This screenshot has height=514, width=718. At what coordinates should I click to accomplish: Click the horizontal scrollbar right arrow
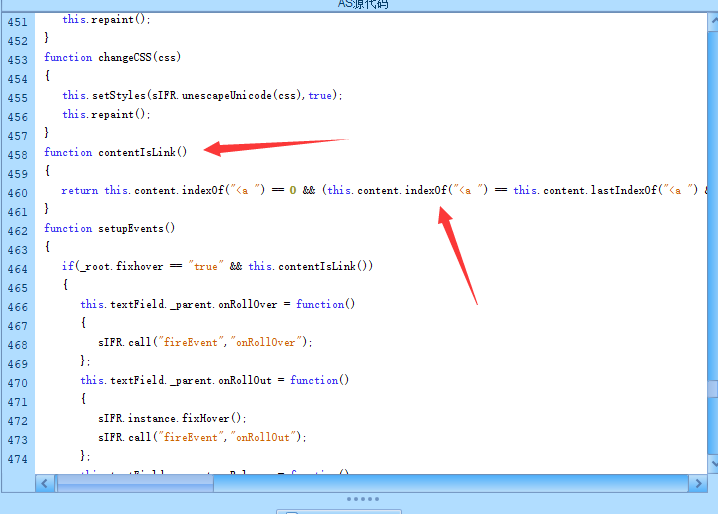tap(698, 483)
